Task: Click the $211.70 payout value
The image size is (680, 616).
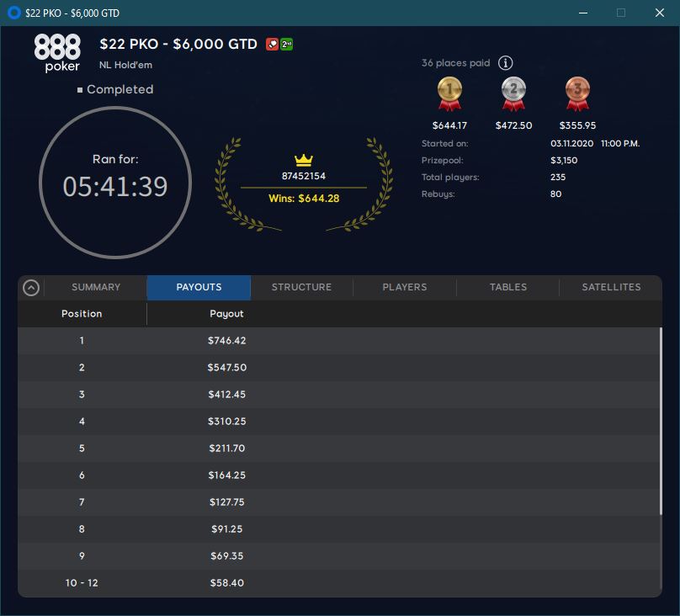Action: (227, 449)
